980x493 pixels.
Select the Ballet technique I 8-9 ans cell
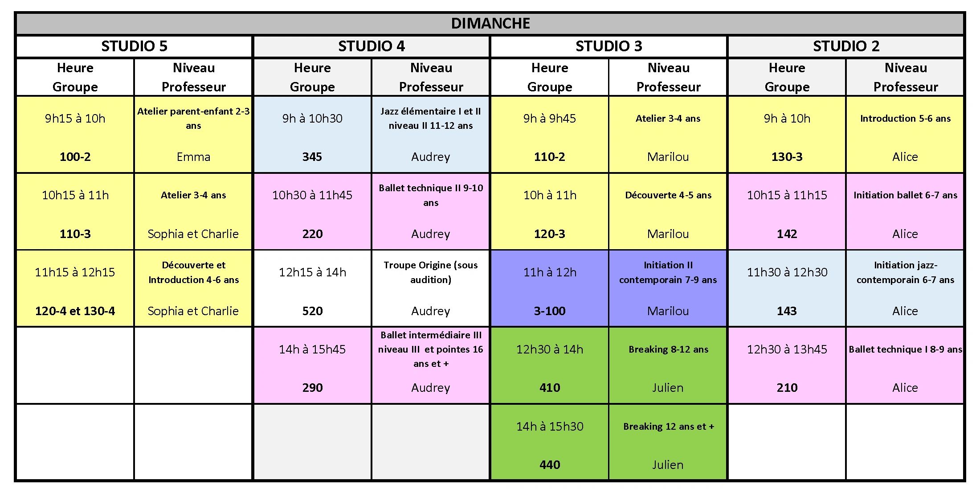(x=905, y=366)
